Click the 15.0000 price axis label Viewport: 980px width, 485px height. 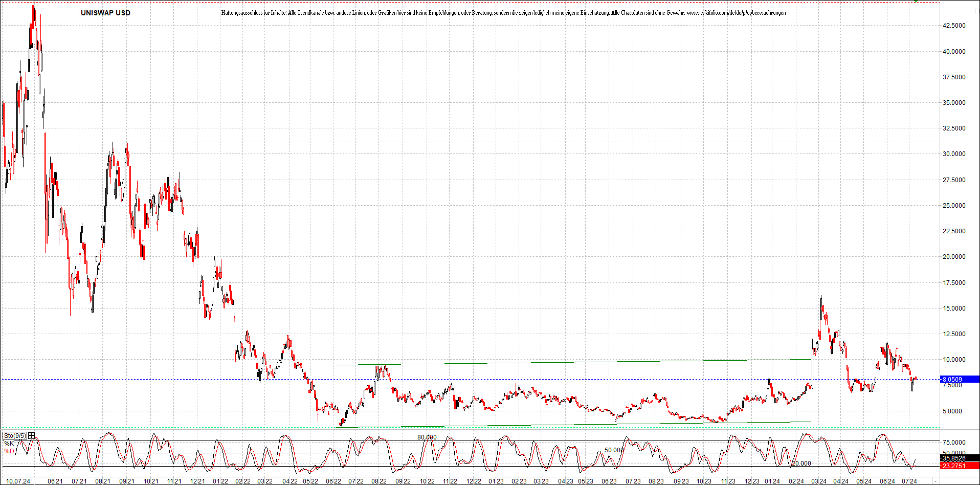[x=954, y=308]
